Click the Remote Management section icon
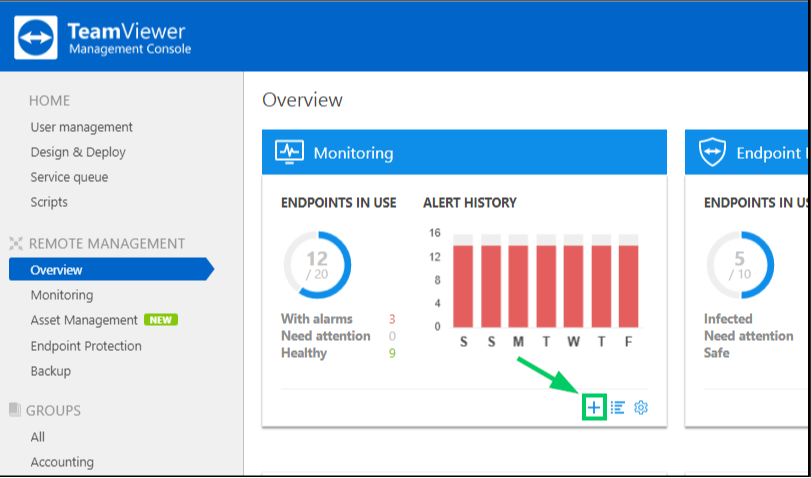The image size is (811, 478). click(x=16, y=243)
